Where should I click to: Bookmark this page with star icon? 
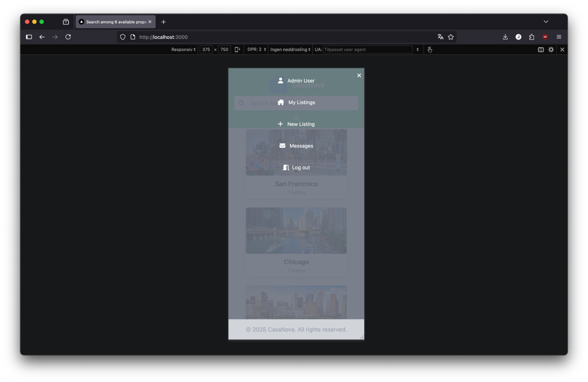tap(451, 37)
